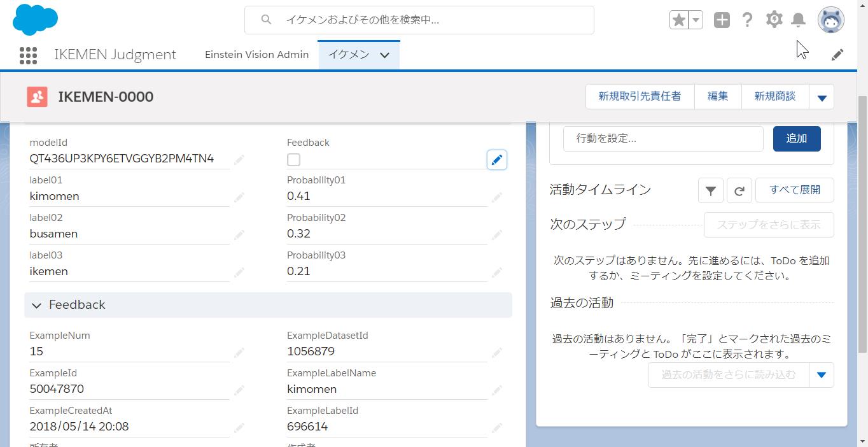Open the setup gear icon
Screen dimensions: 868x447
(x=774, y=20)
